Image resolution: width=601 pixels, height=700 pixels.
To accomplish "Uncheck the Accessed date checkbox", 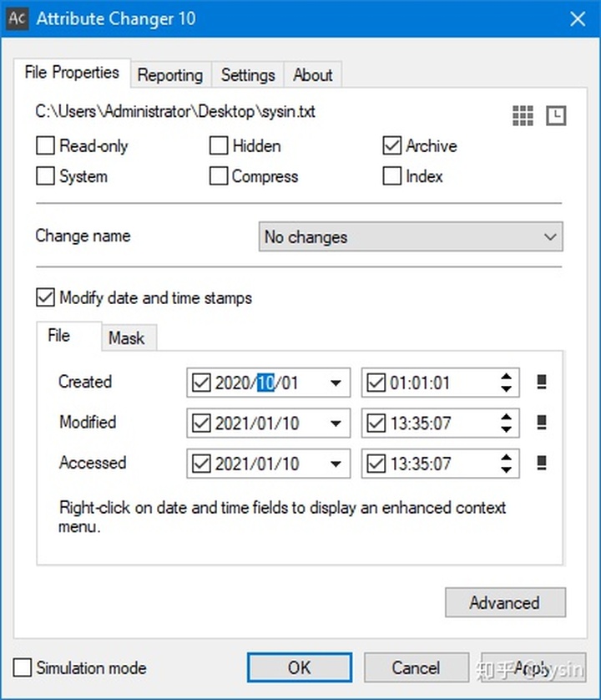I will click(201, 464).
